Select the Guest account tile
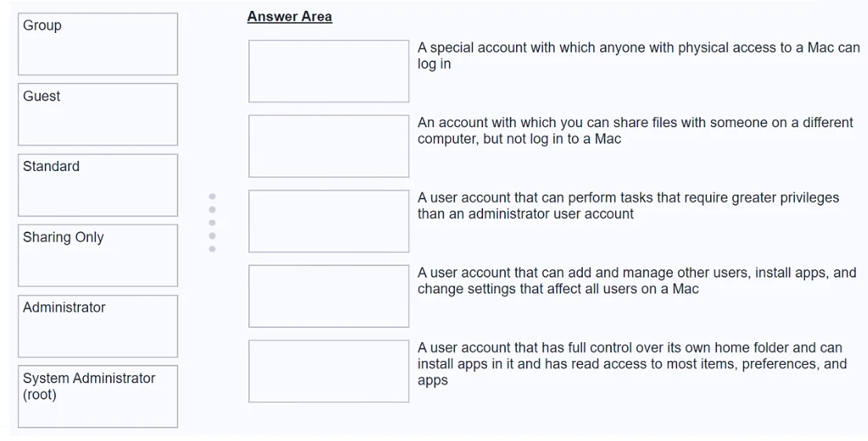This screenshot has height=441, width=868. 98,115
